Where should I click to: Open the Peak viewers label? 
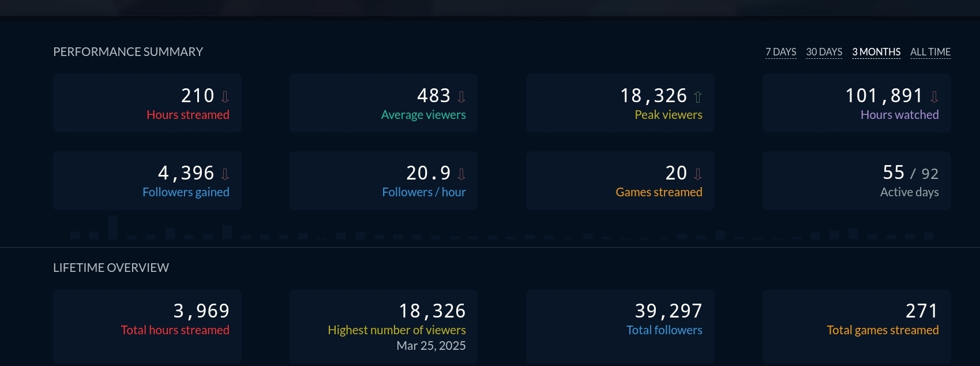tap(669, 115)
